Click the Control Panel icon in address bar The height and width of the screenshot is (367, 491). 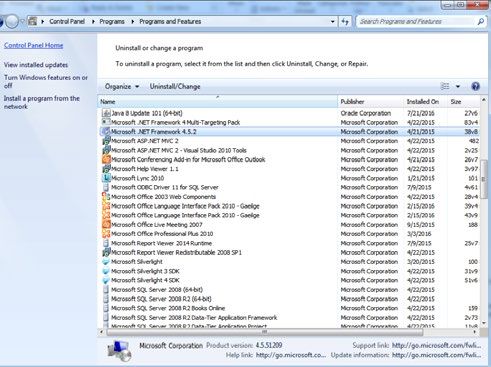33,21
